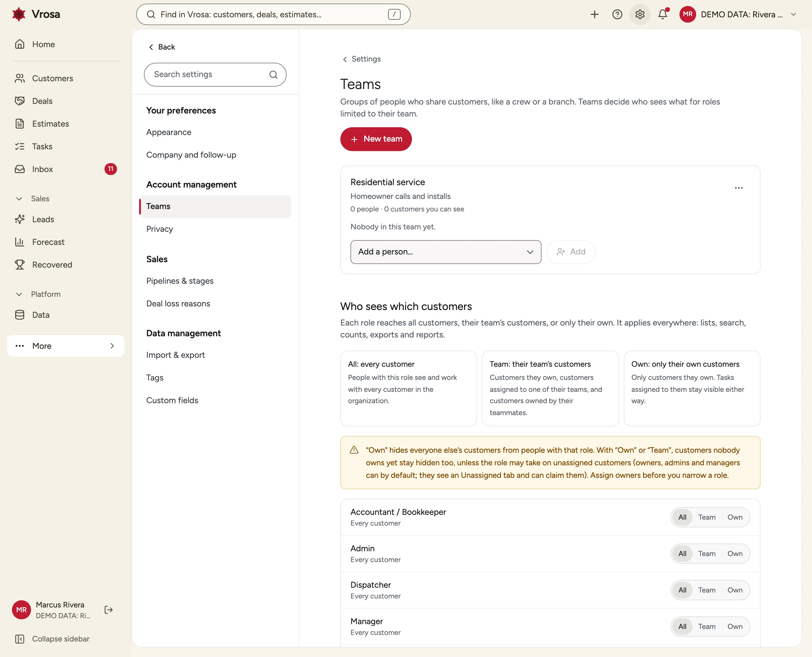812x657 pixels.
Task: Go to Home in the sidebar
Action: coord(65,44)
